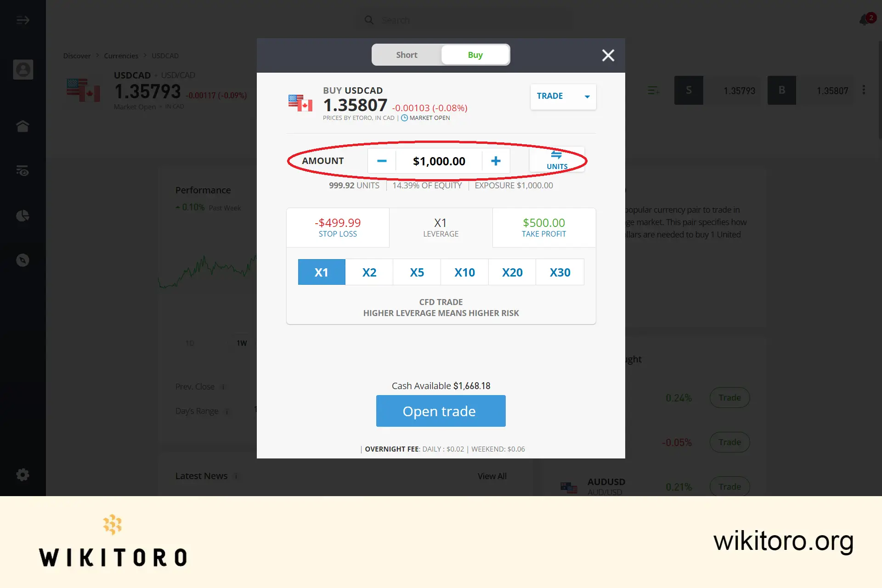Expand the TRADE dropdown menu

pos(586,96)
